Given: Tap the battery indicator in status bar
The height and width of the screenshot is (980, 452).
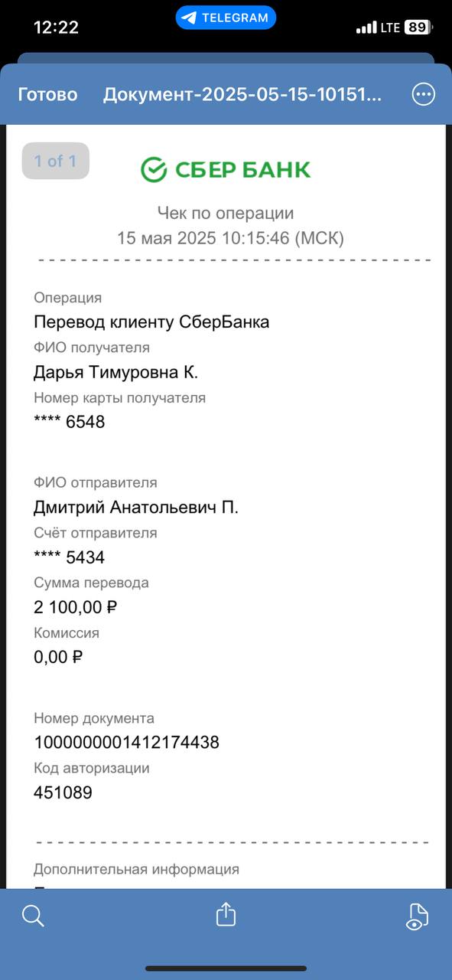Looking at the screenshot, I should (418, 28).
